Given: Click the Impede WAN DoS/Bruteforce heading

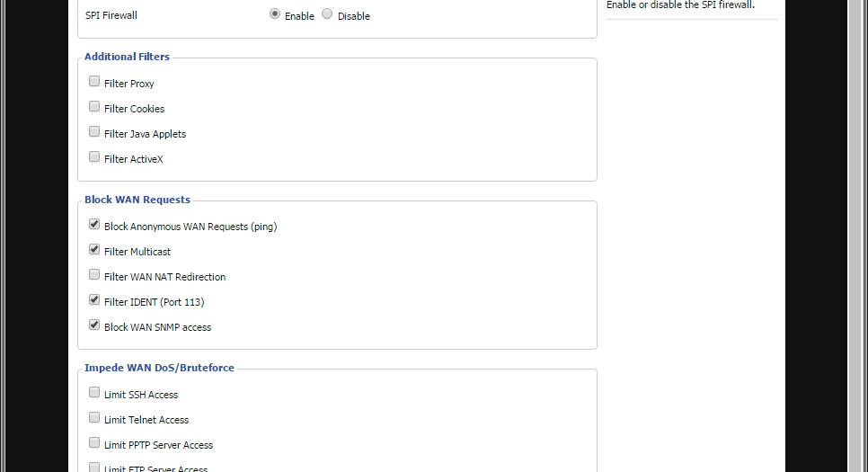Looking at the screenshot, I should [159, 368].
